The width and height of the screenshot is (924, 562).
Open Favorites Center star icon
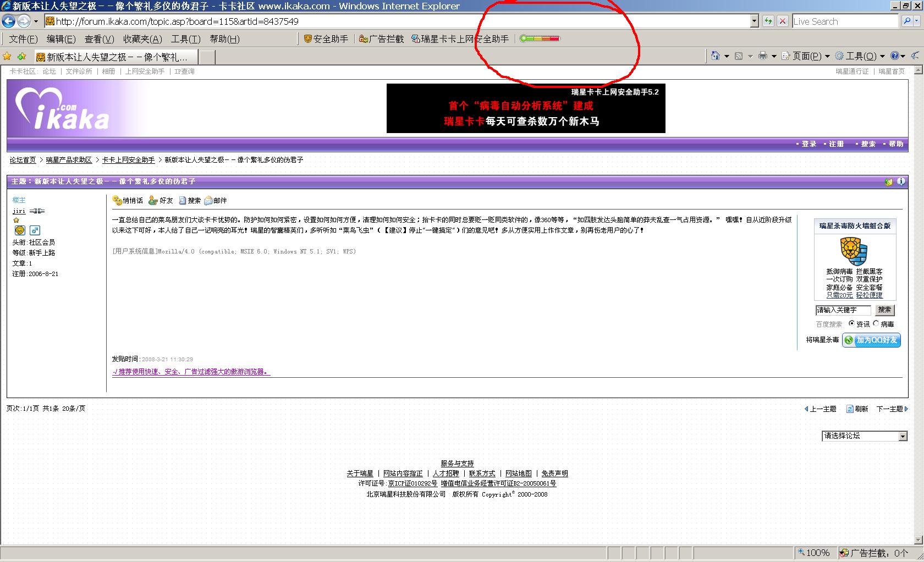(x=7, y=56)
